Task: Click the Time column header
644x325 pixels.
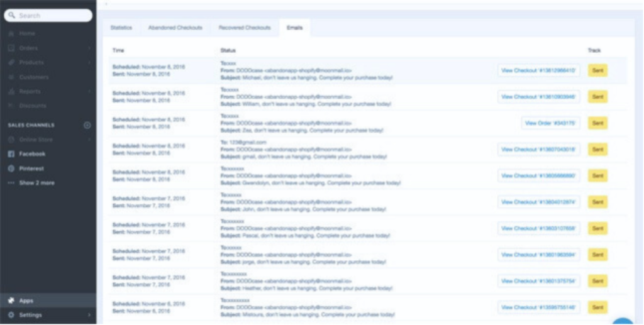Action: click(118, 50)
